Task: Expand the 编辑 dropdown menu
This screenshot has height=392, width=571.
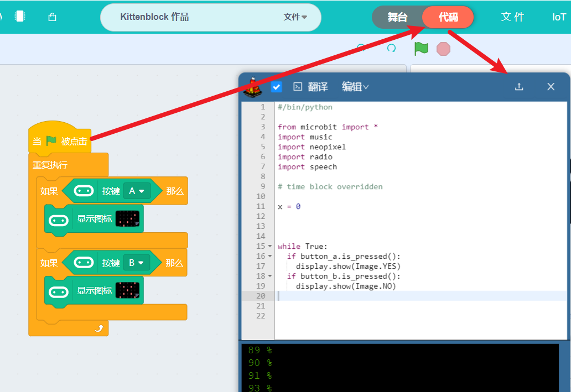Action: (355, 87)
